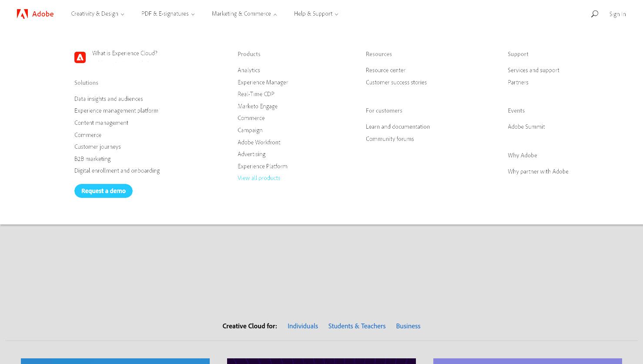Screen dimensions: 643x364
Task: Open the Analytics product link
Action: coord(249,70)
